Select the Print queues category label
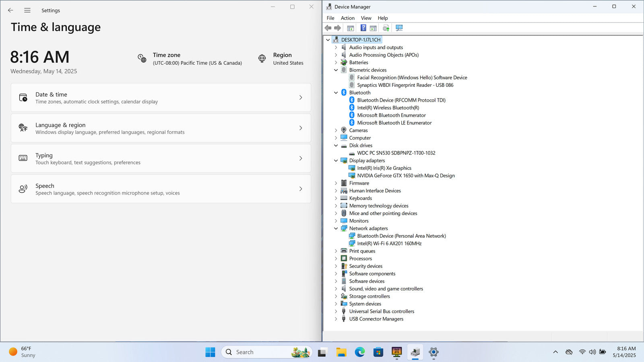Viewport: 644px width, 362px height. pos(362,251)
